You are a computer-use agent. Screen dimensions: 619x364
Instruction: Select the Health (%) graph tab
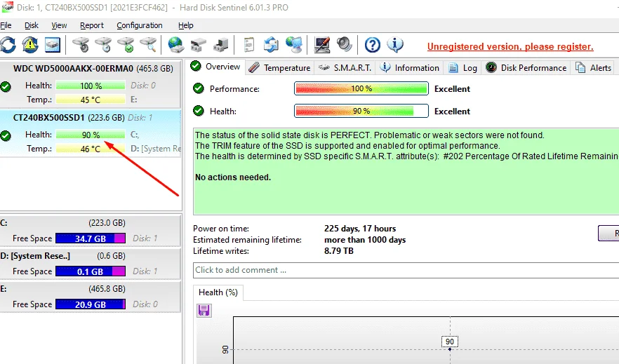point(218,292)
